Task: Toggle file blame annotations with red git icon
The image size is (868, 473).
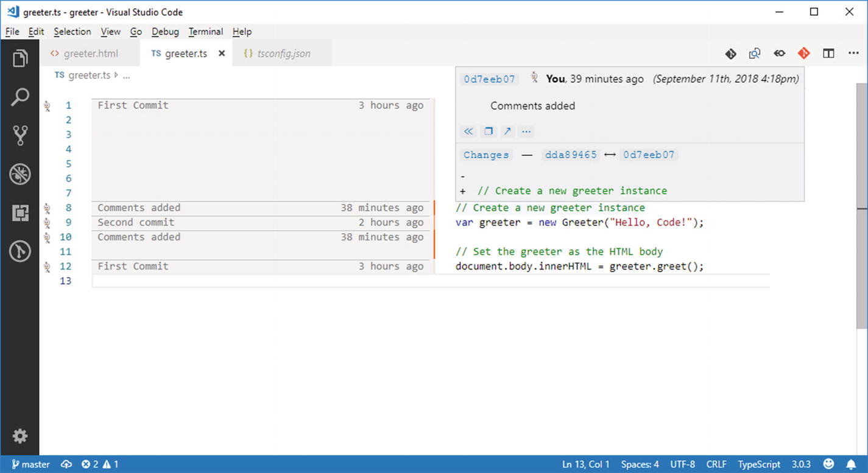Action: tap(803, 54)
